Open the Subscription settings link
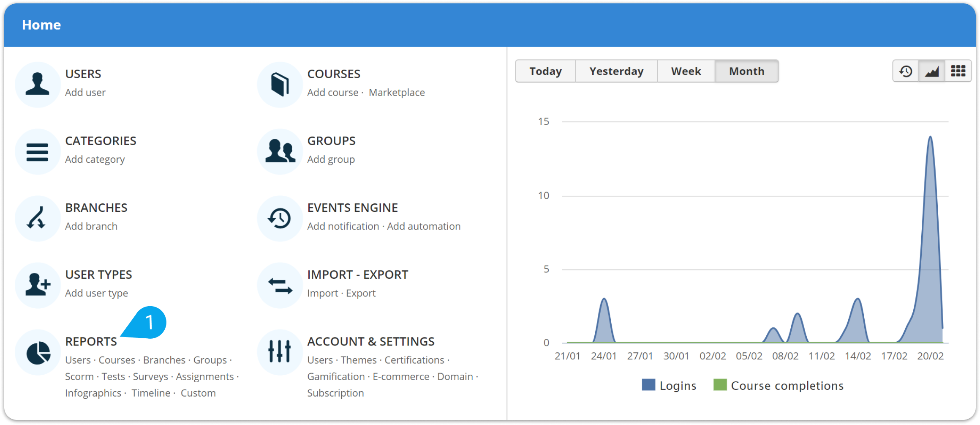The width and height of the screenshot is (980, 425). (335, 393)
